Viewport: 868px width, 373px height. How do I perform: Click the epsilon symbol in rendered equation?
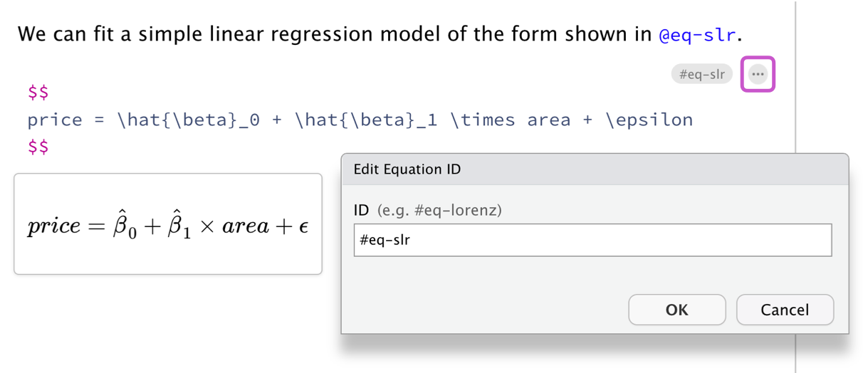303,227
